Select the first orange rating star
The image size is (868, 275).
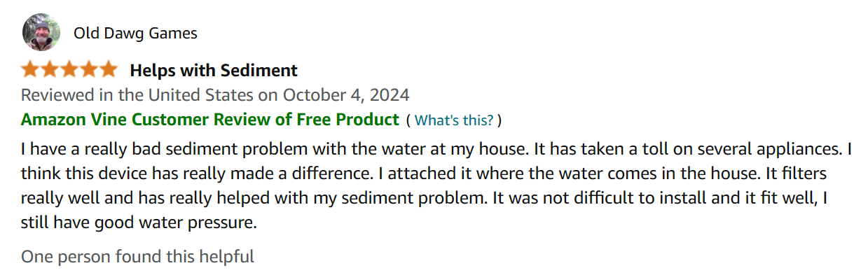(31, 69)
